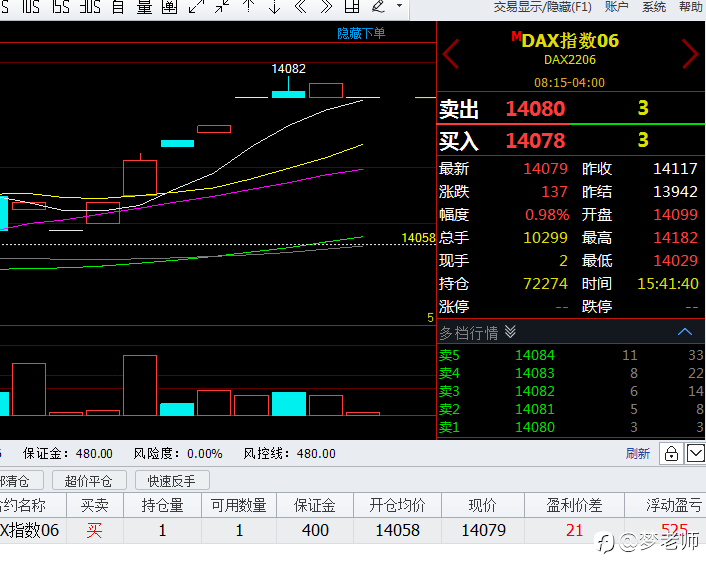Expand the 多档行情 double chevron
This screenshot has width=706, height=579.
(x=510, y=332)
